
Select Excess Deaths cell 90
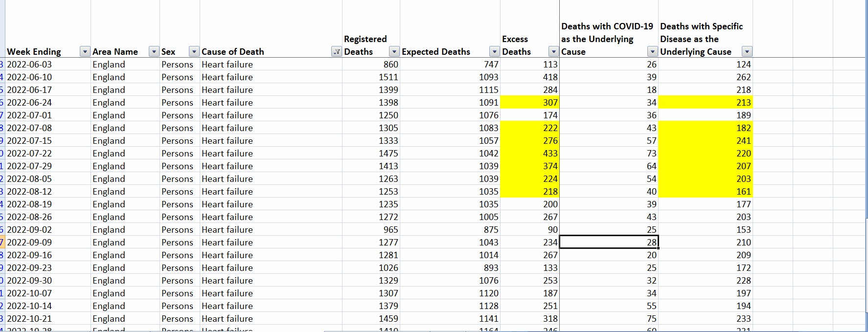coord(530,229)
